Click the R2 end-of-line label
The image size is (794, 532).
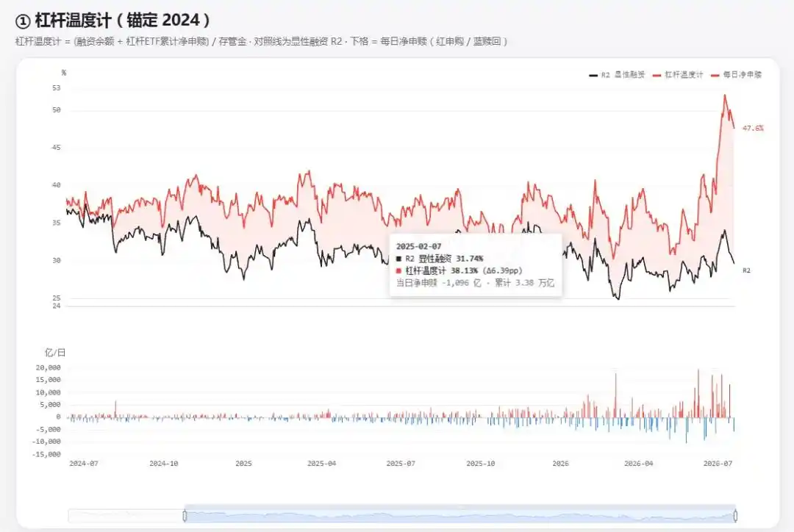746,270
